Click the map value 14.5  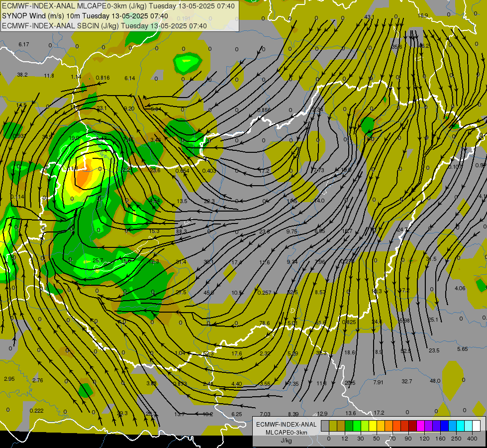[x=21, y=105]
